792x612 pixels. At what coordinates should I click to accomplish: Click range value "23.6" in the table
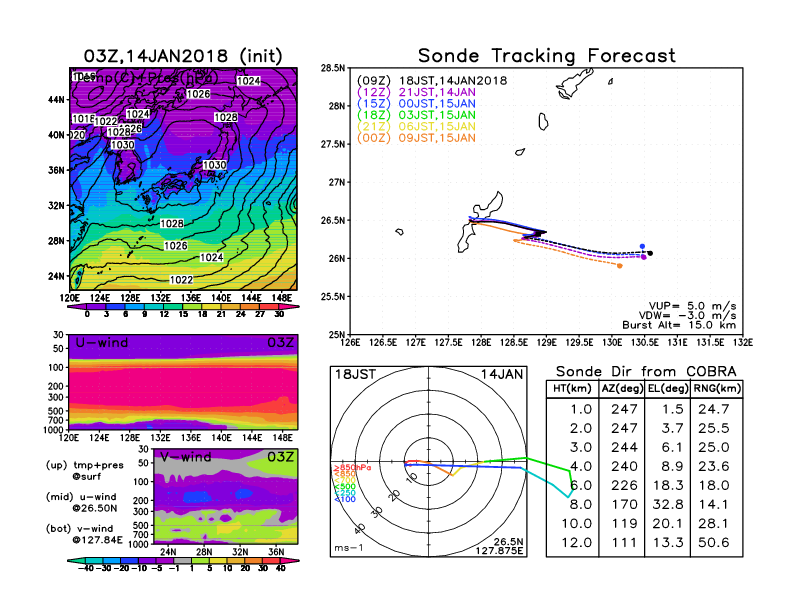[x=714, y=466]
